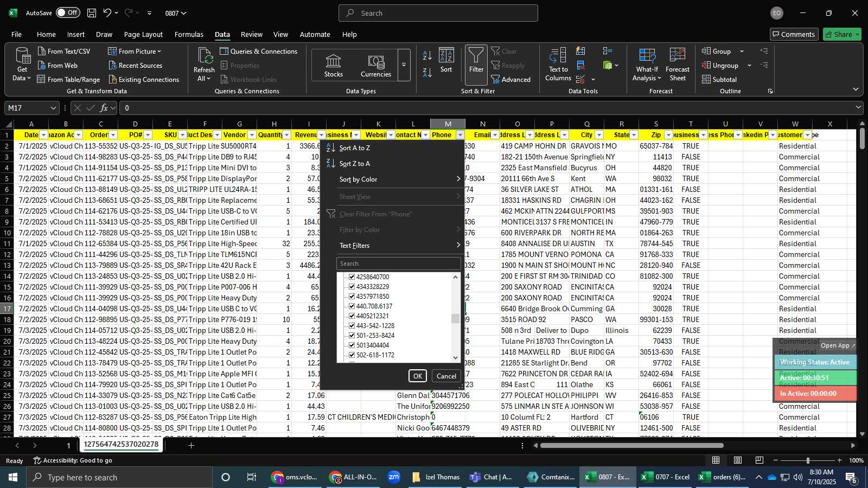
Task: Open What-If Analysis menu
Action: point(647,65)
